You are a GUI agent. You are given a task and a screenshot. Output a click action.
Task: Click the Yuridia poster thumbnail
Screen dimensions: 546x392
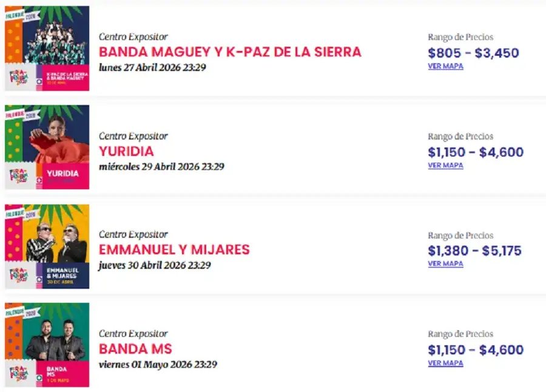pos(46,147)
